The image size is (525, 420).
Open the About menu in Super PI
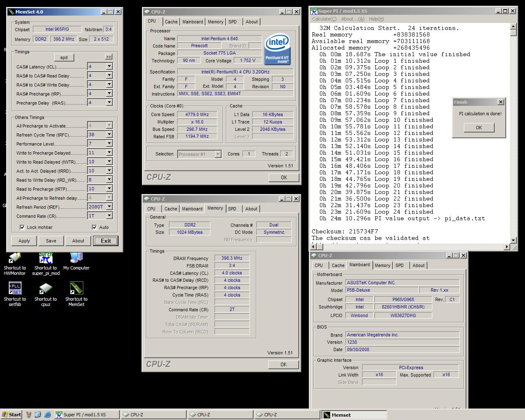[x=353, y=19]
